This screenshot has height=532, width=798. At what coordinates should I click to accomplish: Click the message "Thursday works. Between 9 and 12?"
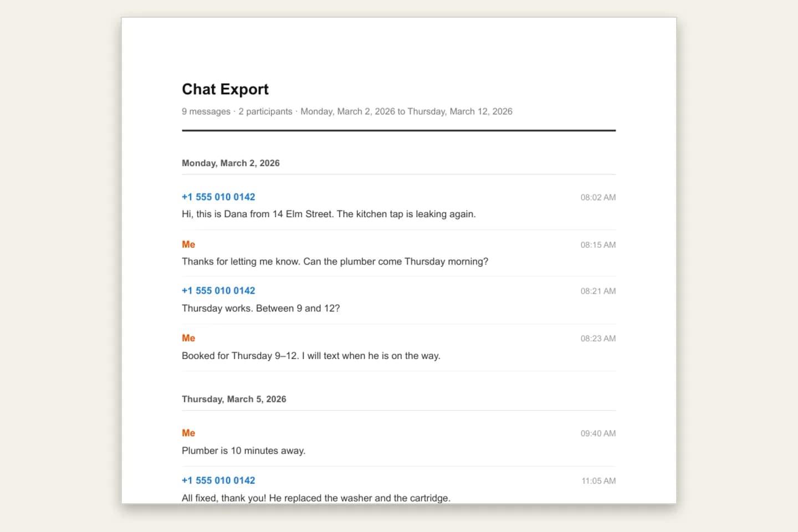tap(260, 308)
